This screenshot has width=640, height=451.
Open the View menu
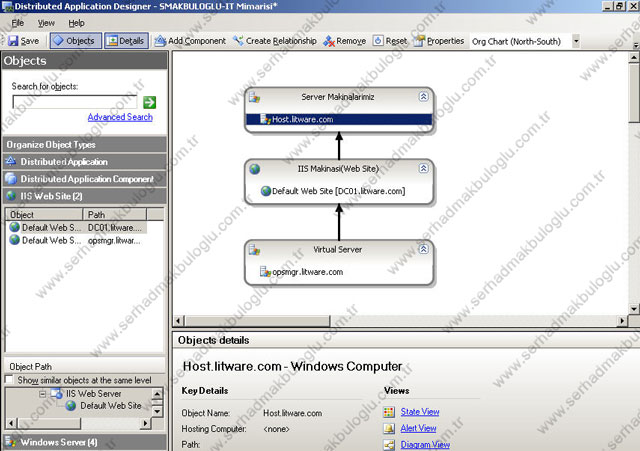click(x=46, y=23)
